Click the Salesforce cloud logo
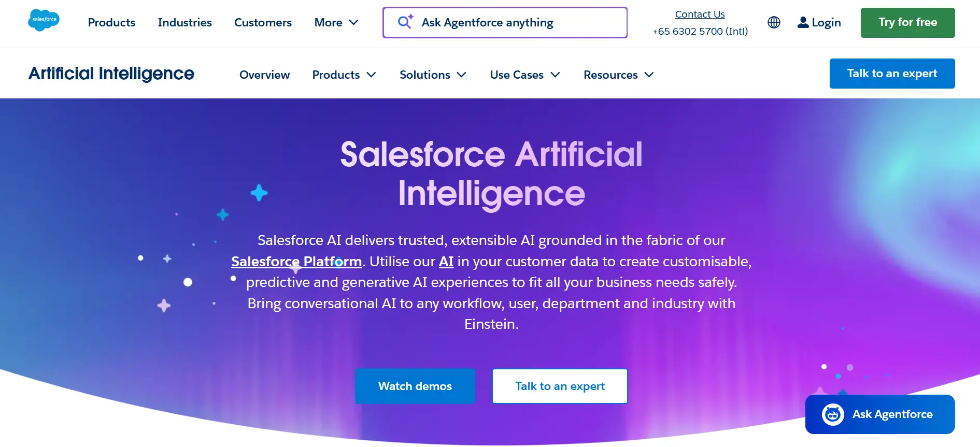The image size is (980, 447). coord(44,21)
